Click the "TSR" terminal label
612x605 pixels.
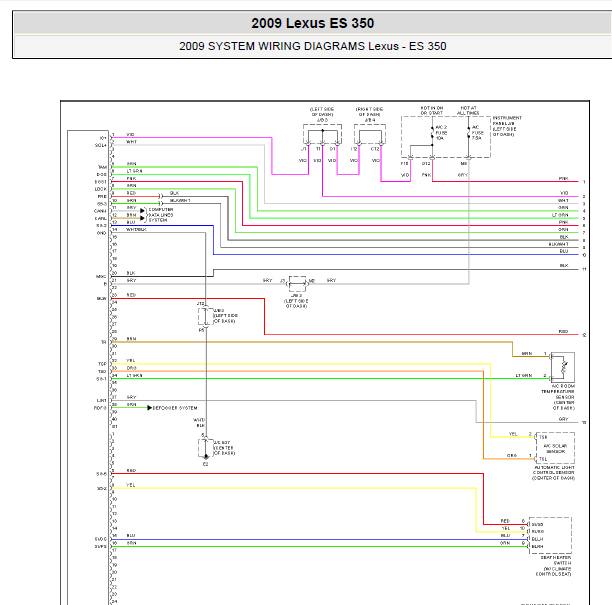coord(543,437)
